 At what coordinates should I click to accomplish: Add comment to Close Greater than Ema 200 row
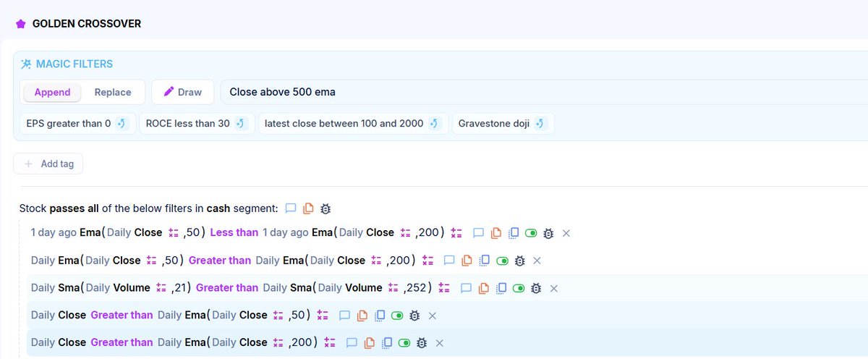coord(352,343)
